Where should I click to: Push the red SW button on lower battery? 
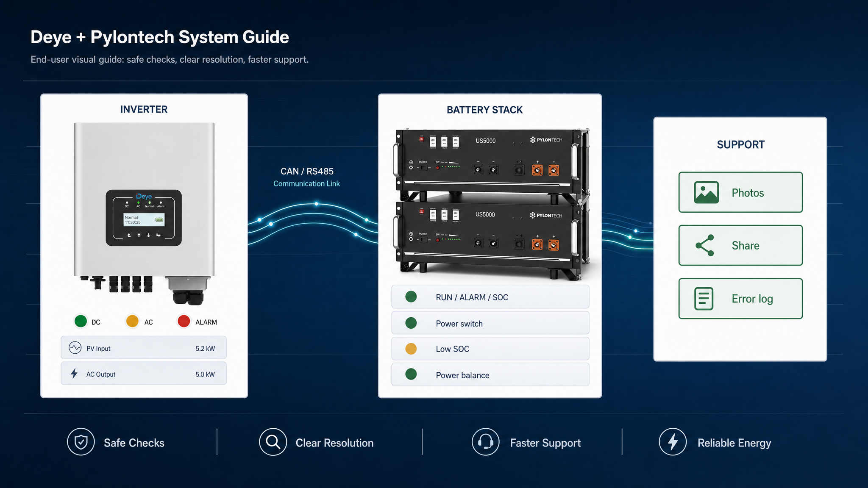(438, 240)
